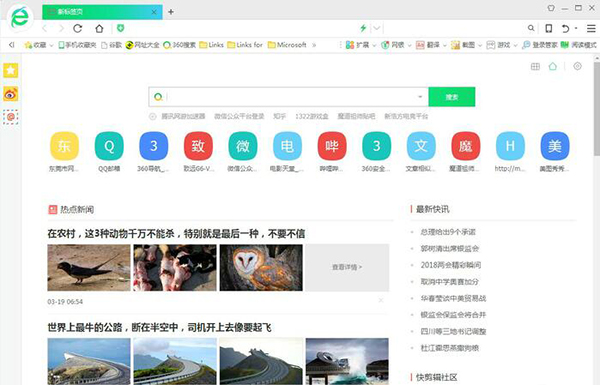Open the teal 微 shortcut tile
The image size is (600, 385).
tap(243, 146)
